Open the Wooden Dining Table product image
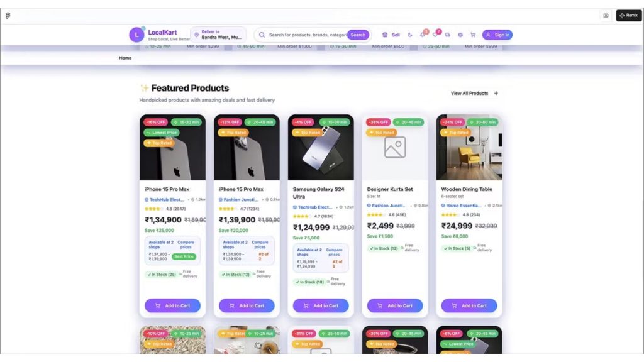644x362 pixels. point(469,147)
